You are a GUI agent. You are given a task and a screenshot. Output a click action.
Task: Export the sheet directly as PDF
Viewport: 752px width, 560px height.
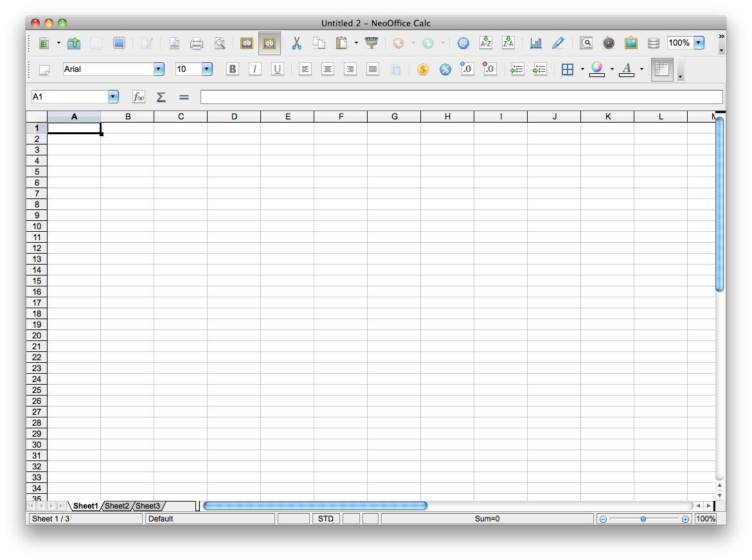click(174, 43)
